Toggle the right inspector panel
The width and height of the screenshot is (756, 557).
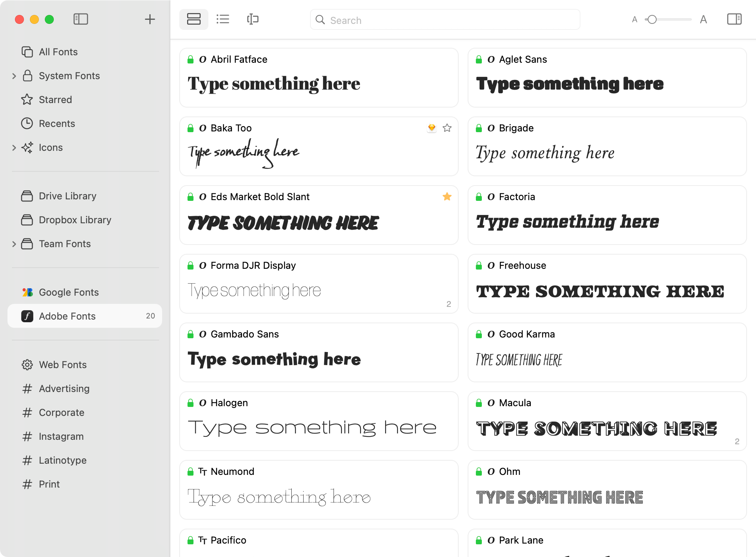tap(734, 19)
